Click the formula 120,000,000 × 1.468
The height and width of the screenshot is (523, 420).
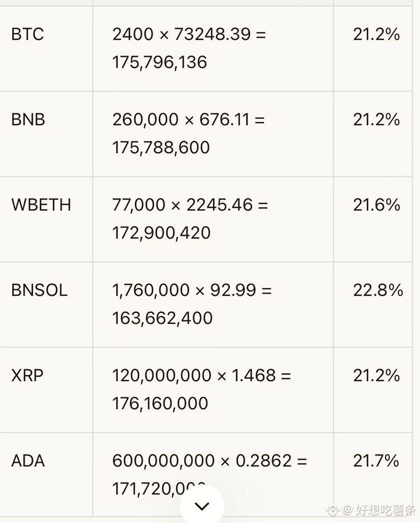point(194,376)
